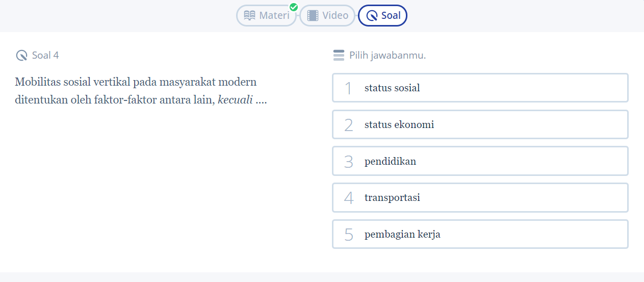This screenshot has height=282, width=644.
Task: Select "transportasi" as the answer
Action: click(x=480, y=198)
